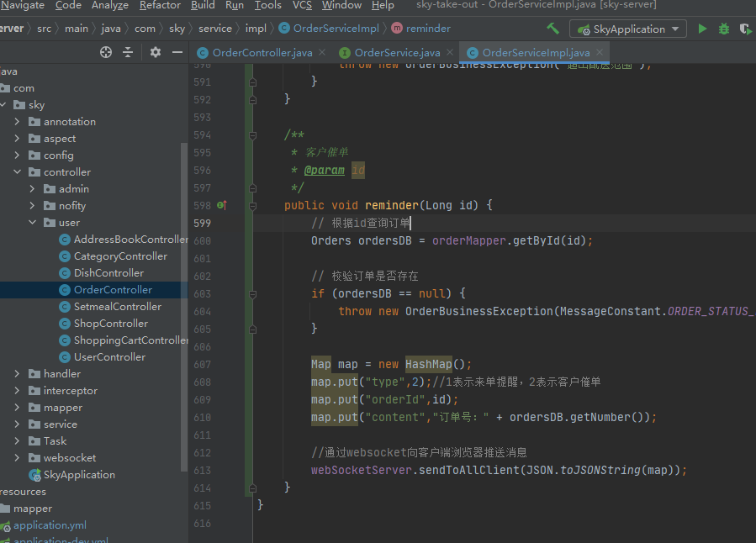Image resolution: width=756 pixels, height=543 pixels.
Task: Run with coverage using the shield icon
Action: (x=744, y=29)
